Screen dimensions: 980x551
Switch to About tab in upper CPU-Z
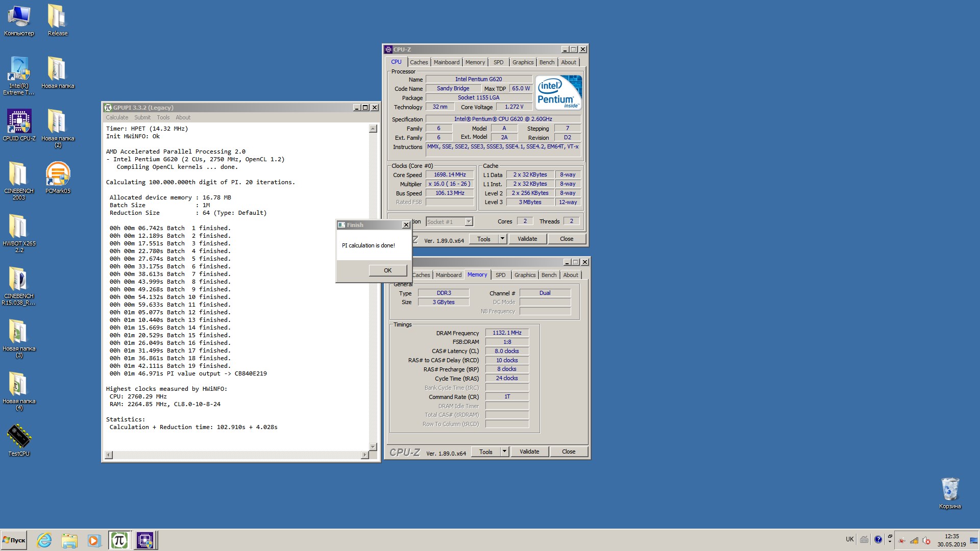coord(569,62)
